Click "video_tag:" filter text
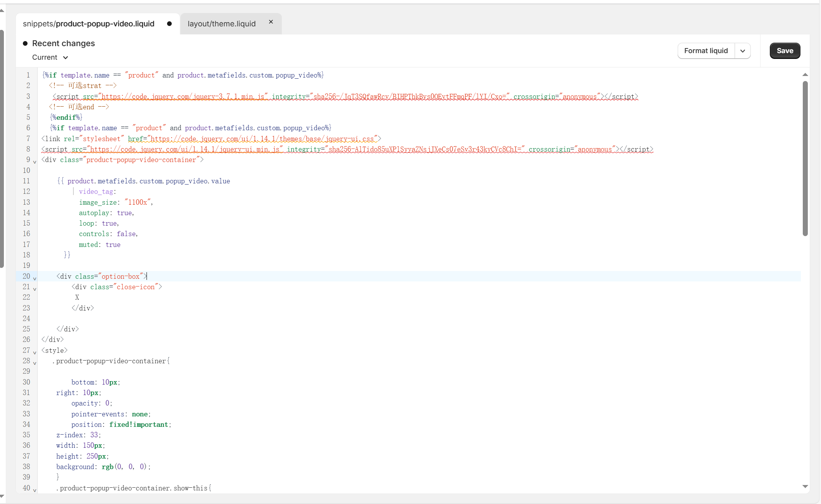Viewport: 821px width, 504px height. [x=97, y=192]
